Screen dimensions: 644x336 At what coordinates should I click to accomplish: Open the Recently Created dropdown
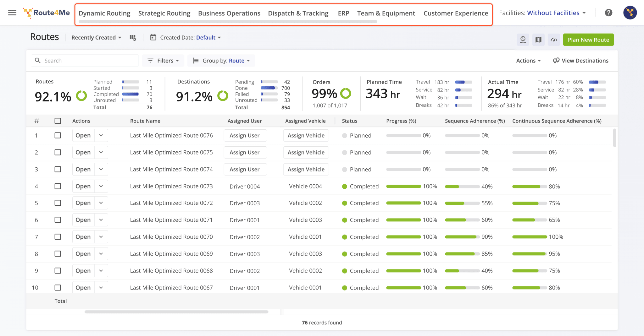click(96, 38)
